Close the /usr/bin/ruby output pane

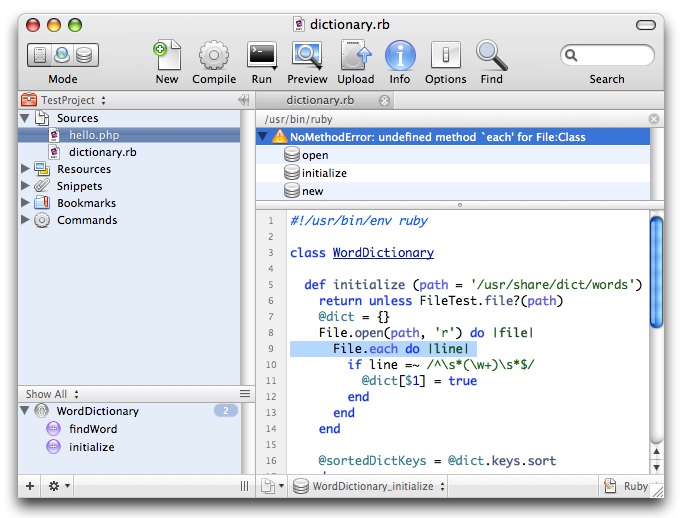654,119
